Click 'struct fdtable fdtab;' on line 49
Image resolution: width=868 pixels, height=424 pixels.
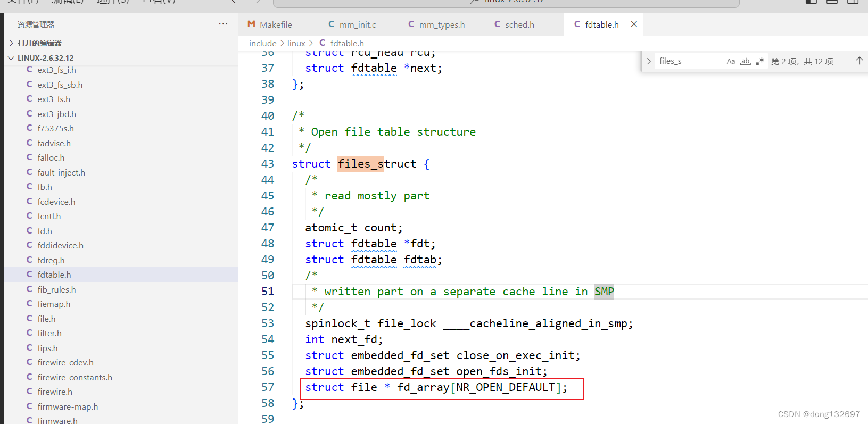click(x=374, y=260)
